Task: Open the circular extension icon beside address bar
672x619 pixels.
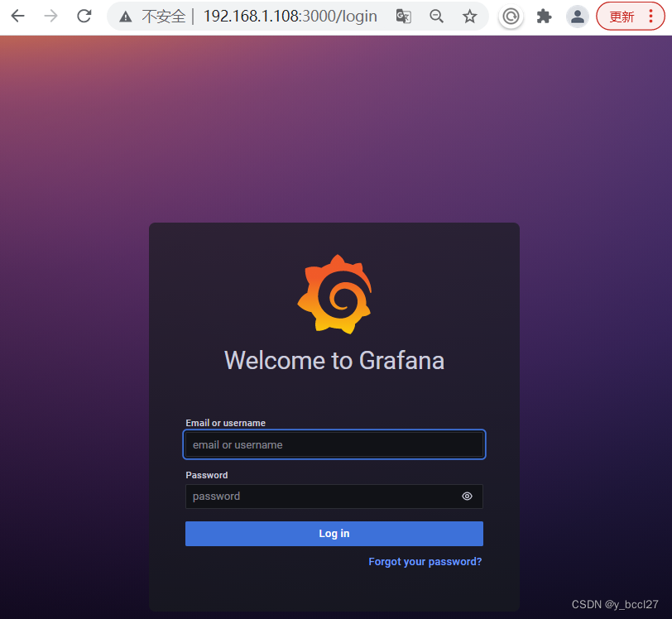Action: click(511, 17)
